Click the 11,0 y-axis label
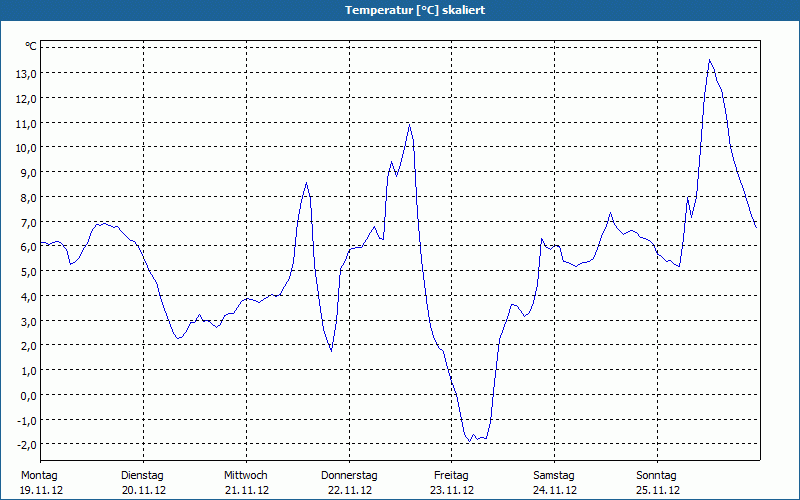The width and height of the screenshot is (800, 500). click(x=26, y=123)
